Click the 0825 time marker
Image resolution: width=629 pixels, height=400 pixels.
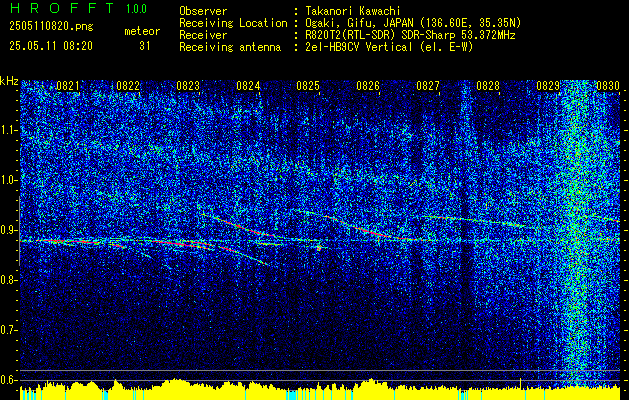(308, 86)
